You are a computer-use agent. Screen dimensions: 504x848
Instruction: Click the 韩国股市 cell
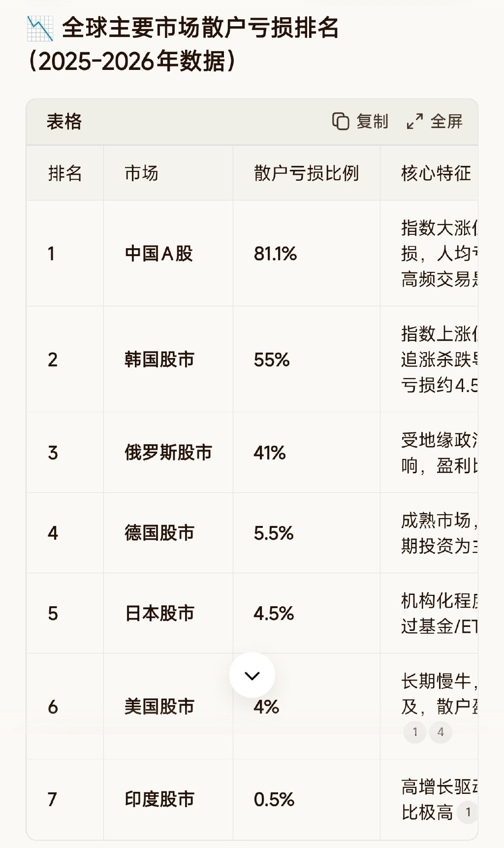159,359
